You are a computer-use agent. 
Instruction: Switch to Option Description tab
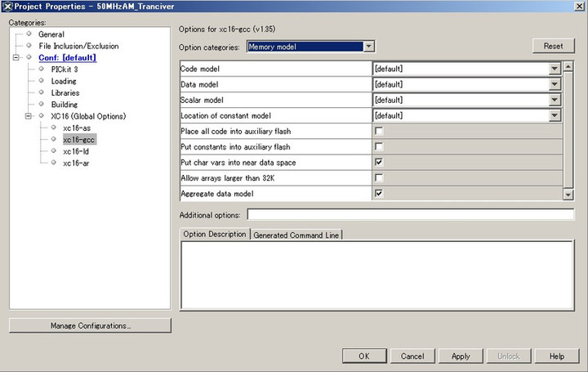pyautogui.click(x=215, y=234)
